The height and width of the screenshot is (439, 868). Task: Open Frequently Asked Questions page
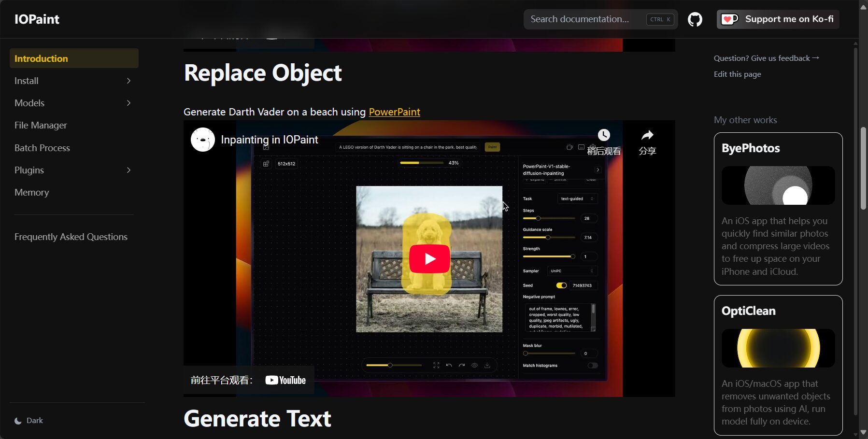tap(74, 237)
